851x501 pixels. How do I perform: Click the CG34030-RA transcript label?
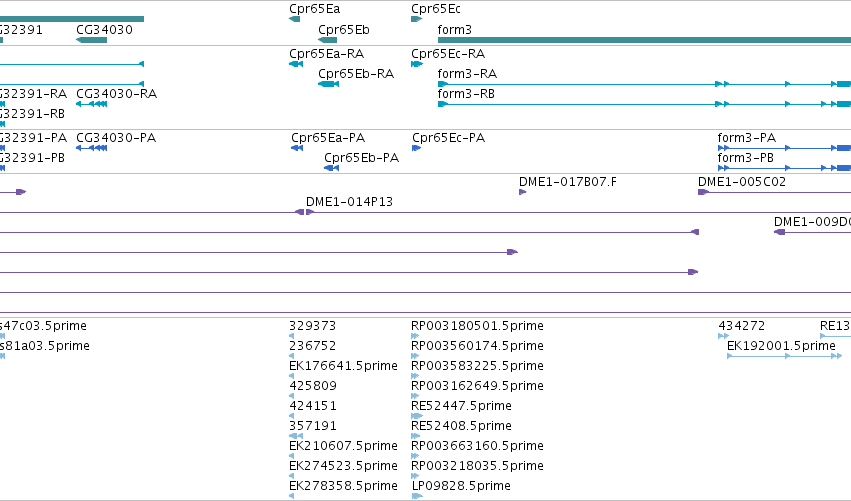click(x=117, y=94)
